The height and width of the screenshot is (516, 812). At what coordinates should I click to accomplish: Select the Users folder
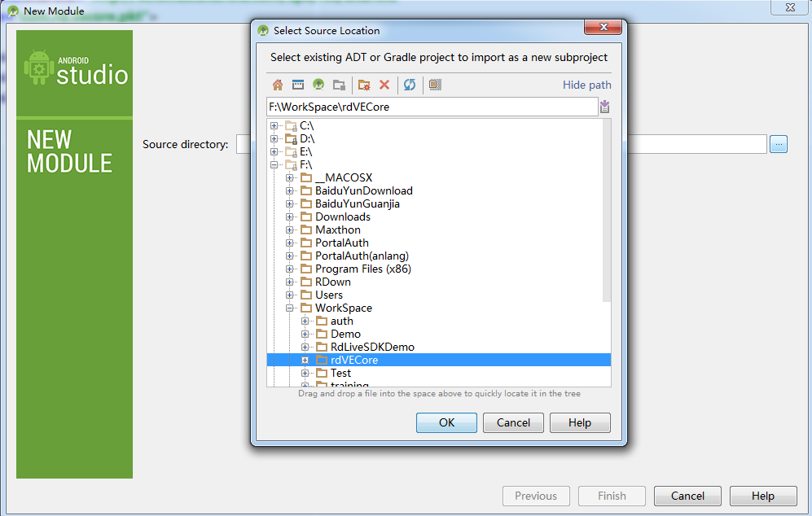[x=329, y=295]
